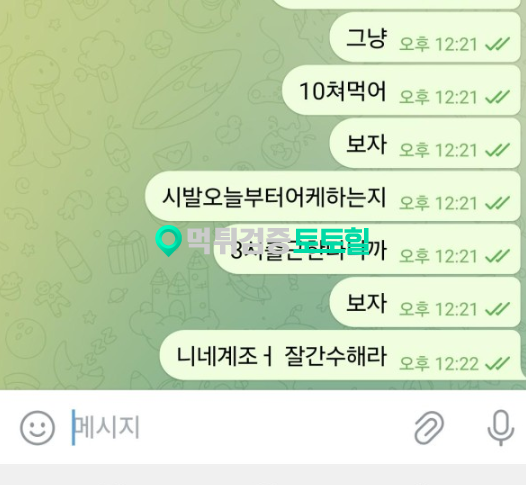The height and width of the screenshot is (485, 526).
Task: Select the 보자 message just before 니네계조ㅓ
Action: (425, 302)
